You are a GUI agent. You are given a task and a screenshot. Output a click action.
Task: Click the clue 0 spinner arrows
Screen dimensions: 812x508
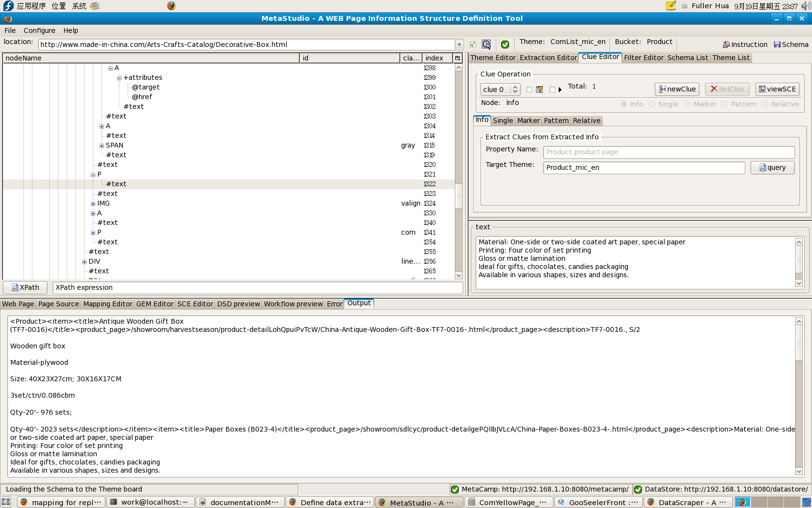515,90
